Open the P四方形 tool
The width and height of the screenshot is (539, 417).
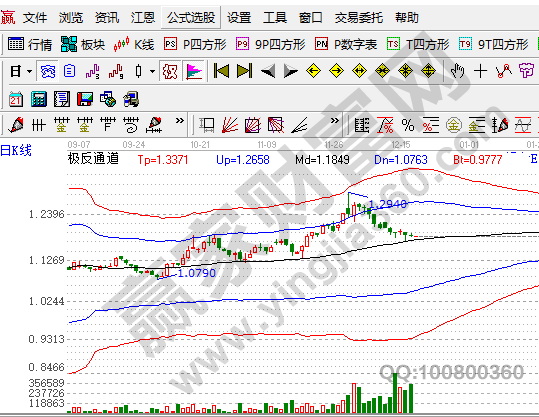(195, 44)
